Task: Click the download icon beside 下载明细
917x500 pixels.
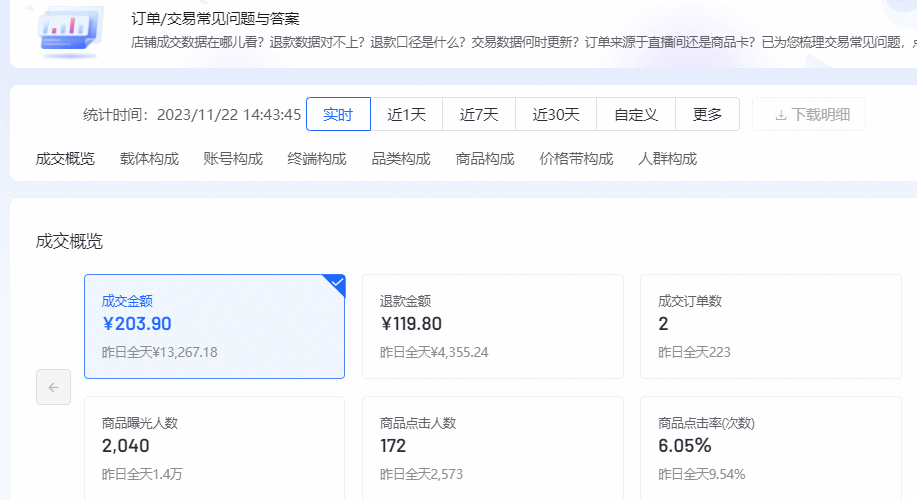Action: 781,115
